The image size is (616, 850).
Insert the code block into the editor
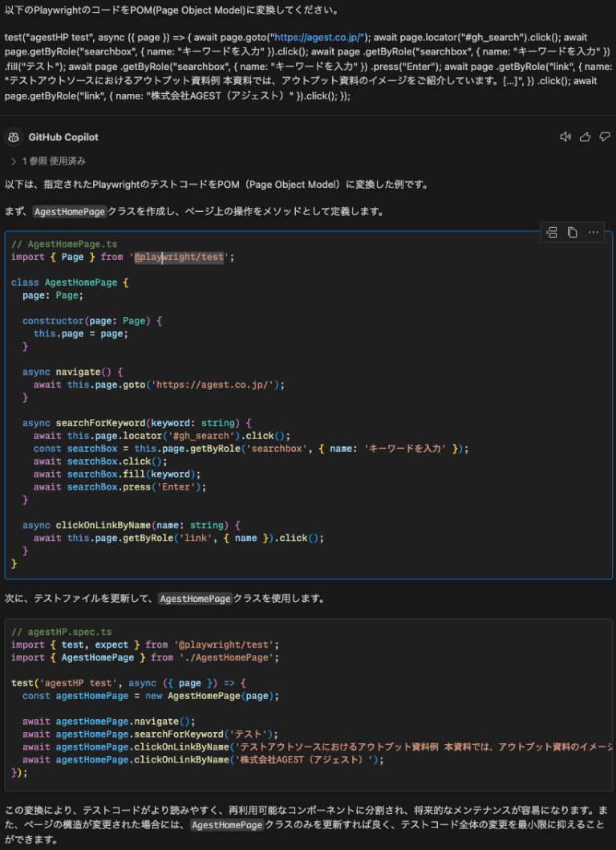pos(551,232)
